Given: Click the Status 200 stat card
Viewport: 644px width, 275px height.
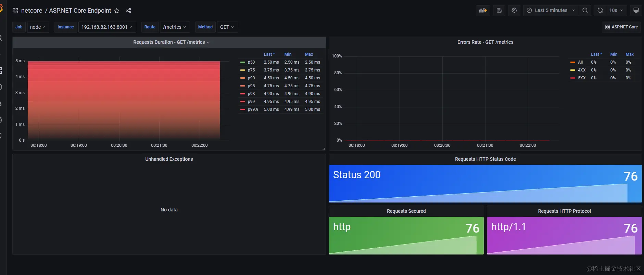Looking at the screenshot, I should 485,184.
